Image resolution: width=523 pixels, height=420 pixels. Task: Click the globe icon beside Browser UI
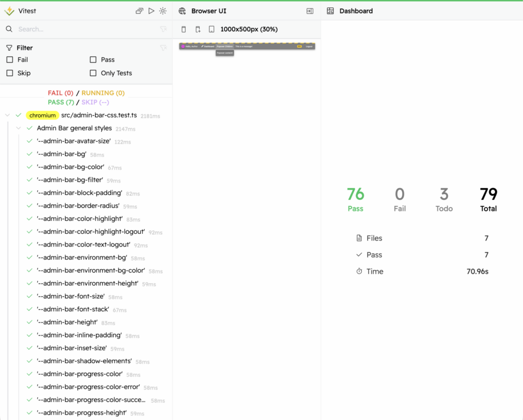pyautogui.click(x=182, y=11)
